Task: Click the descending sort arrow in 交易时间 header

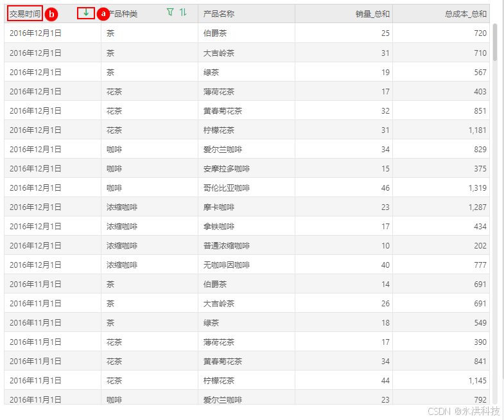Action: 86,13
